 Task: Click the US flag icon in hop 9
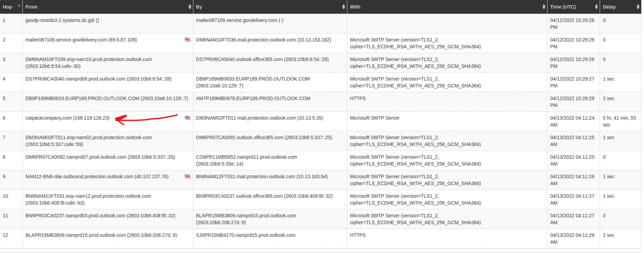point(187,176)
